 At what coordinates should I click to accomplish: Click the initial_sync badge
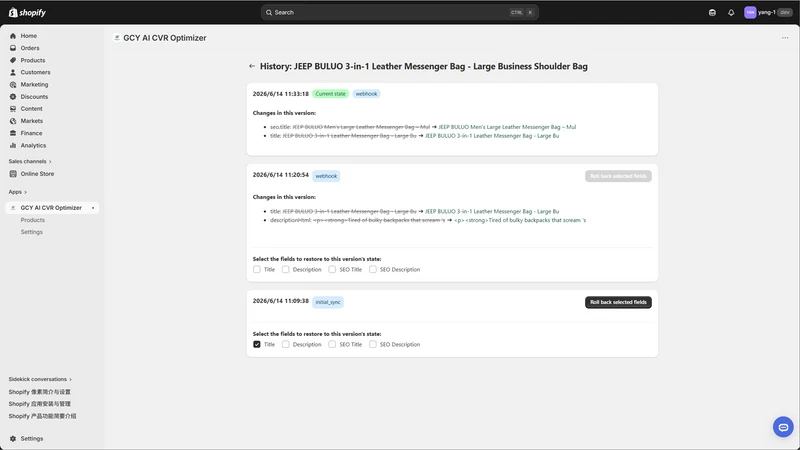click(328, 302)
